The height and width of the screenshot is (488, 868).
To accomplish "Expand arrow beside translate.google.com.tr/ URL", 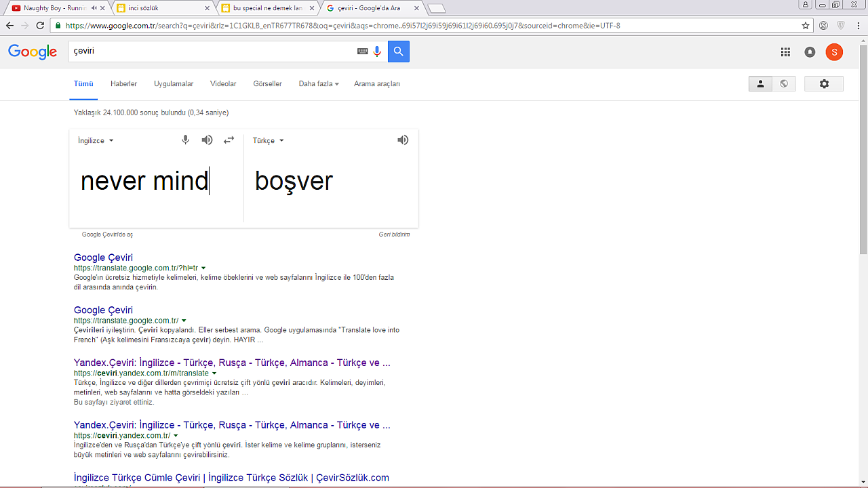I will 184,321.
